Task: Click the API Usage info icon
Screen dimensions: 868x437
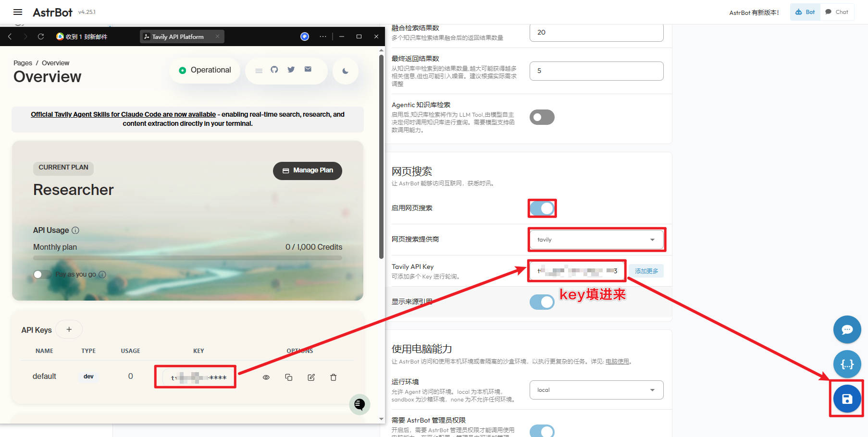Action: coord(75,231)
